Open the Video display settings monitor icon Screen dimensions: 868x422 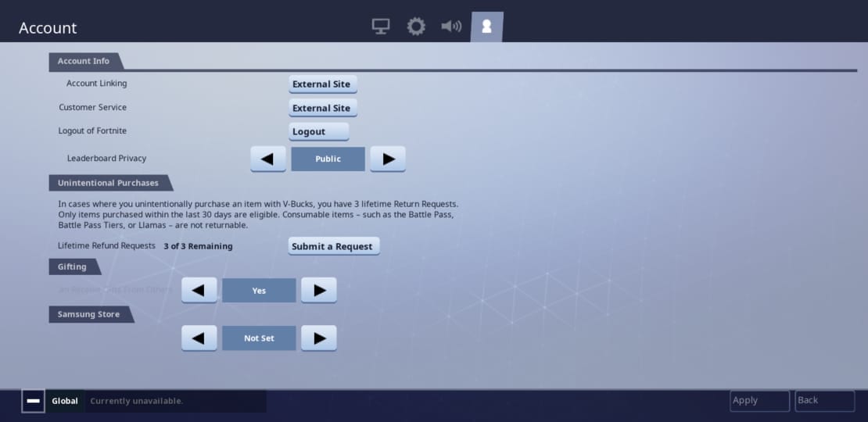[x=381, y=27]
